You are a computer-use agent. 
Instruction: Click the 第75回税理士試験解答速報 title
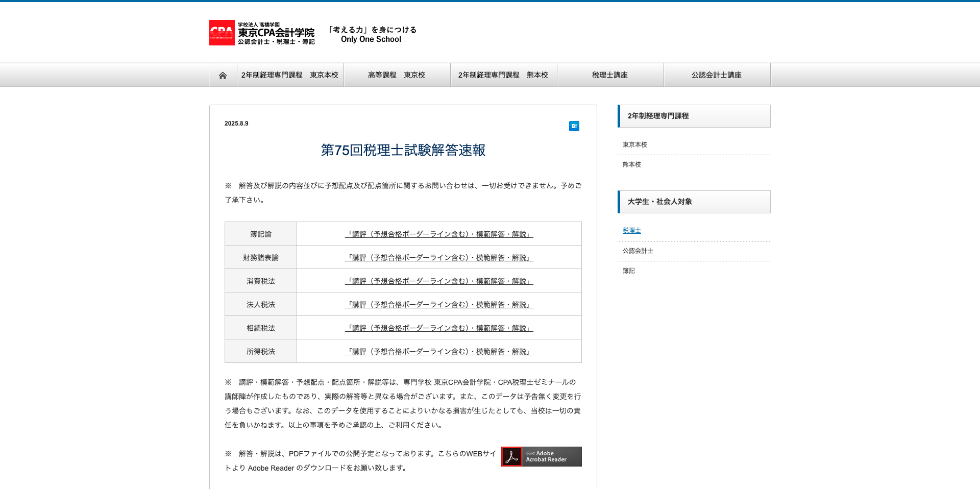click(x=403, y=150)
